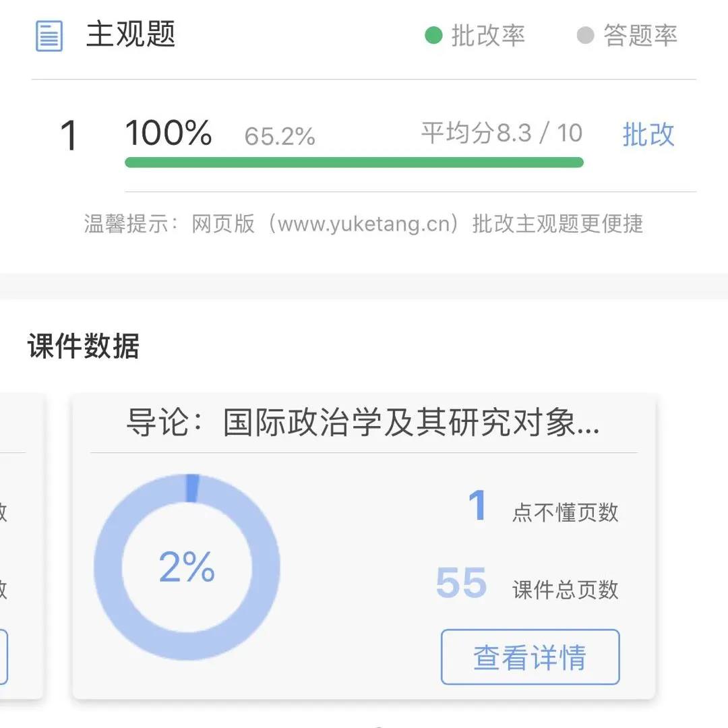
Task: Click the blue document icon beside 主观题
Action: (49, 36)
